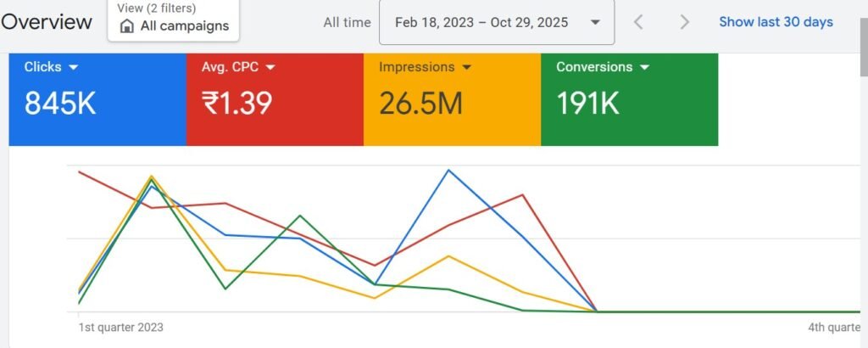The height and width of the screenshot is (348, 868).
Task: Click the All time label
Action: coord(345,22)
